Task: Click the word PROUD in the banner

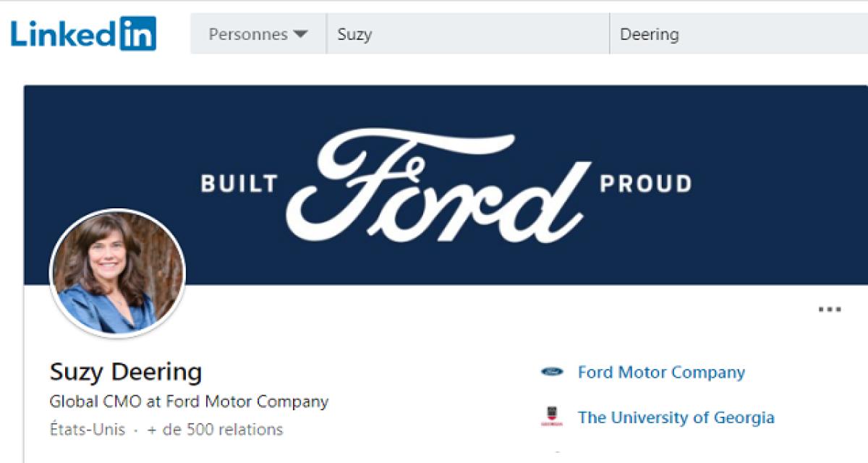Action: (x=645, y=184)
